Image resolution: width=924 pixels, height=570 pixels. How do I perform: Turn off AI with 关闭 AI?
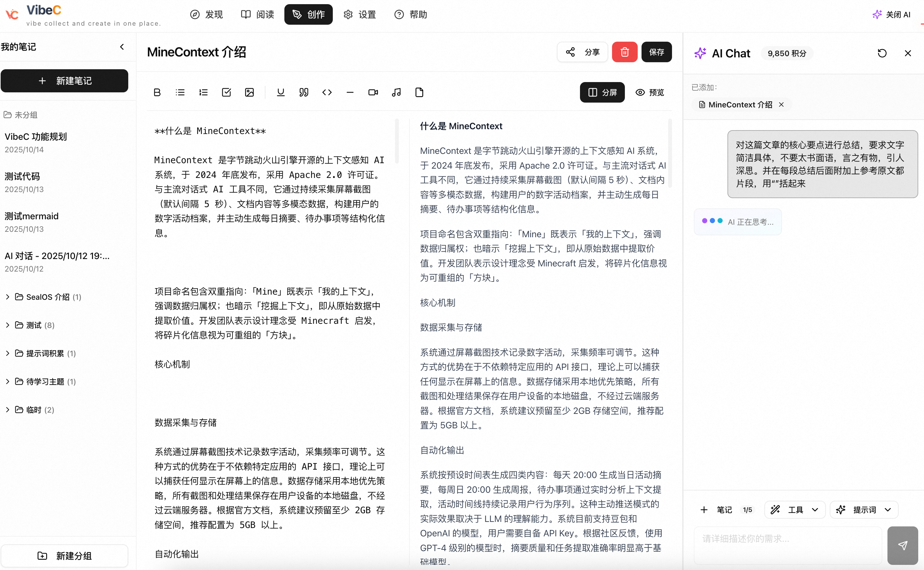(x=892, y=14)
